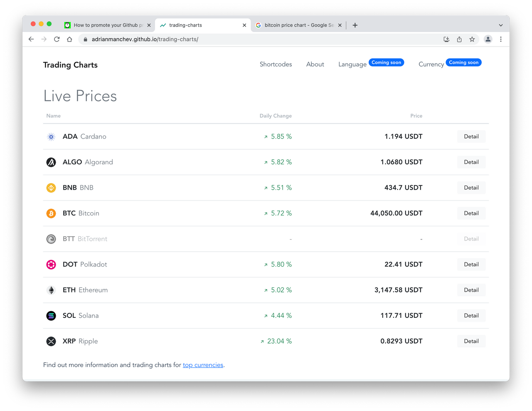Click the browser back arrow

(31, 39)
